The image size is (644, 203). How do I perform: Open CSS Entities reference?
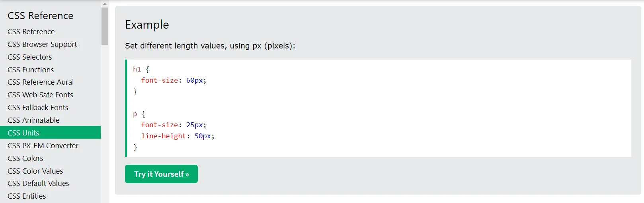(27, 196)
